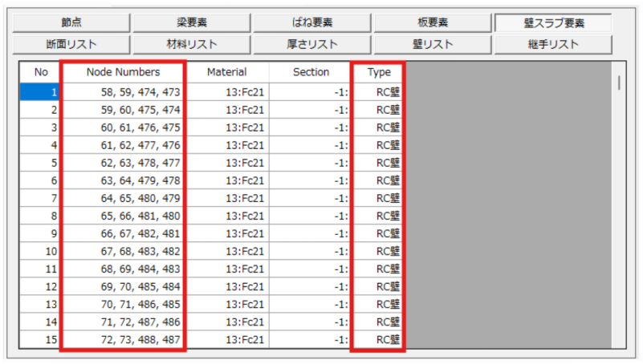Click the Type column header
The height and width of the screenshot is (364, 643).
[x=378, y=72]
